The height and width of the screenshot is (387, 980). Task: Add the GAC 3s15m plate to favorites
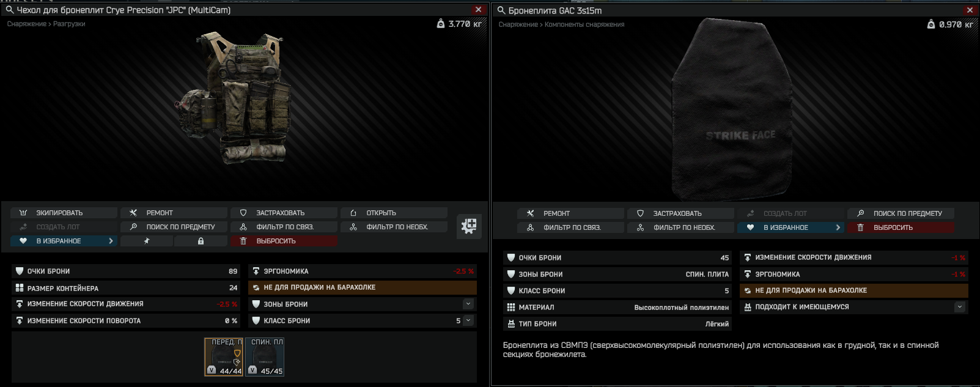[x=790, y=227]
